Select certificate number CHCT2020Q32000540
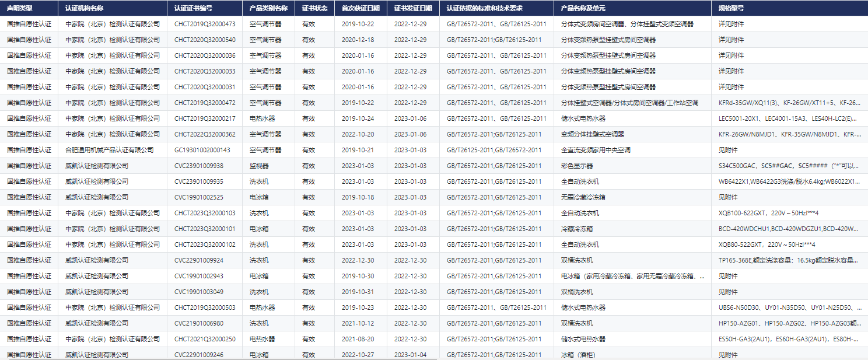868x360 pixels. [205, 40]
